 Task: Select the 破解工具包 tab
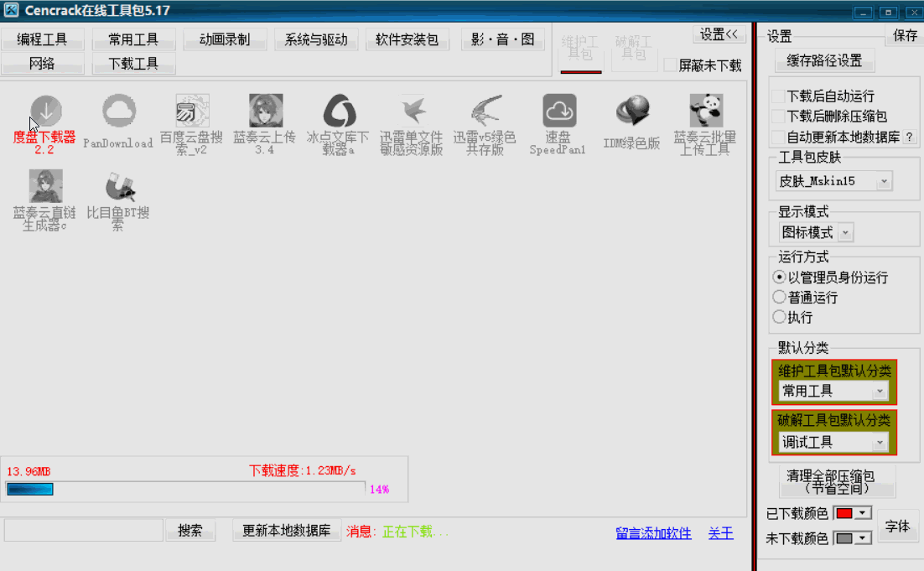pos(634,49)
